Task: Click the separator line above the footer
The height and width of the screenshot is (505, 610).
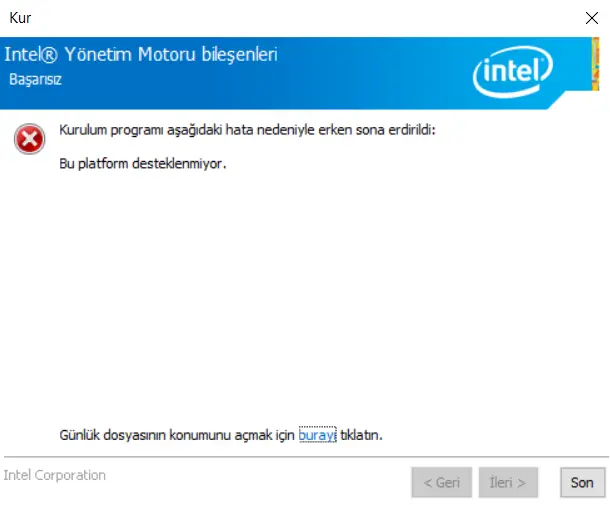Action: tap(307, 457)
